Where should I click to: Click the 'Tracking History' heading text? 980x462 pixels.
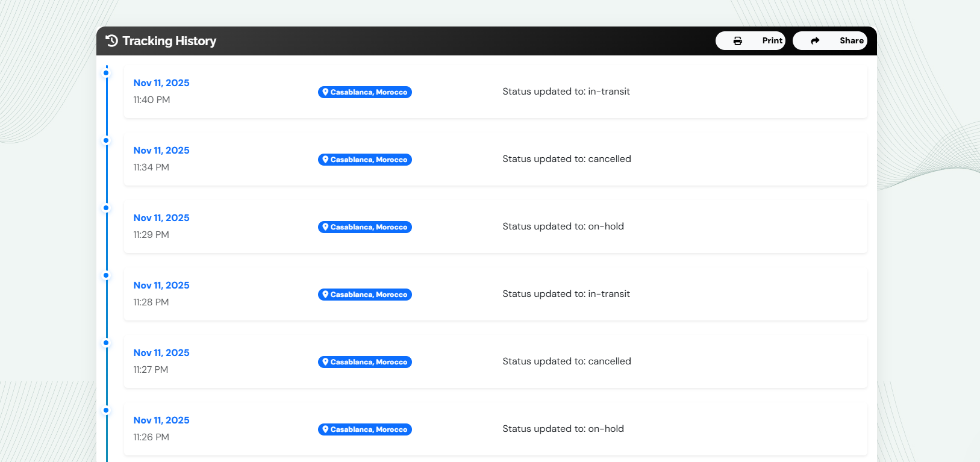pos(169,41)
